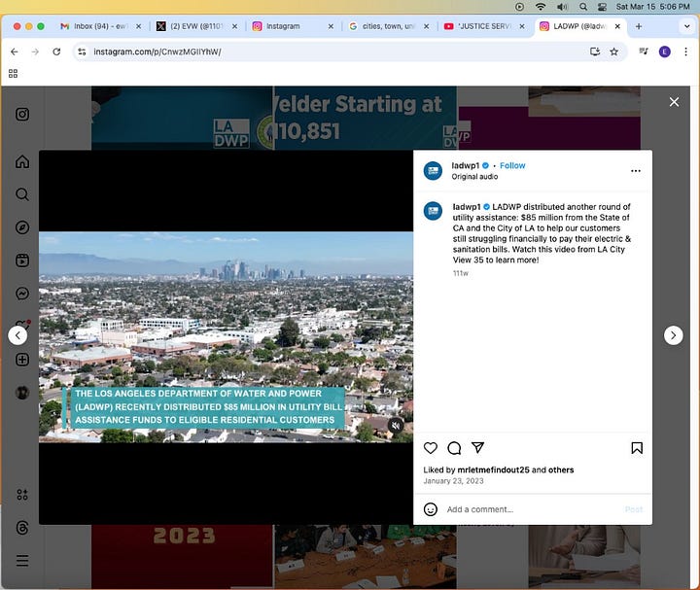Go to Home feed icon
The height and width of the screenshot is (590, 700).
[x=22, y=161]
